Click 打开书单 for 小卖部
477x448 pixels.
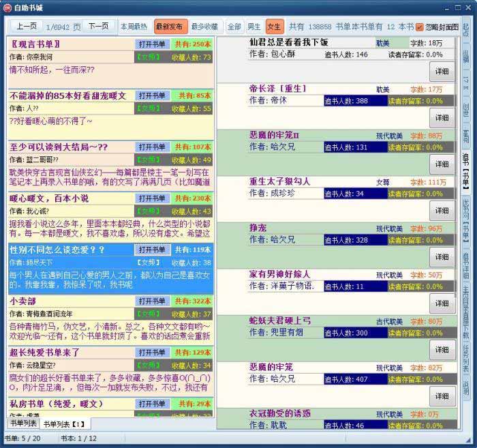tap(151, 301)
